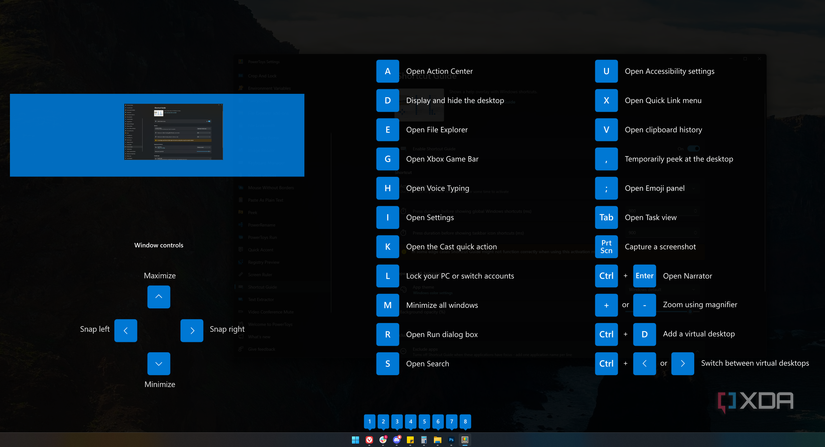Click the Prt Scn key tile
The height and width of the screenshot is (447, 825).
pyautogui.click(x=606, y=247)
